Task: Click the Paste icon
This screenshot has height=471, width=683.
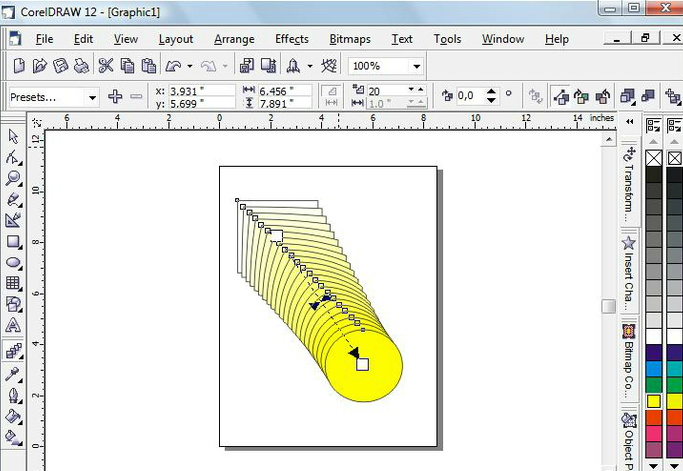Action: point(149,66)
